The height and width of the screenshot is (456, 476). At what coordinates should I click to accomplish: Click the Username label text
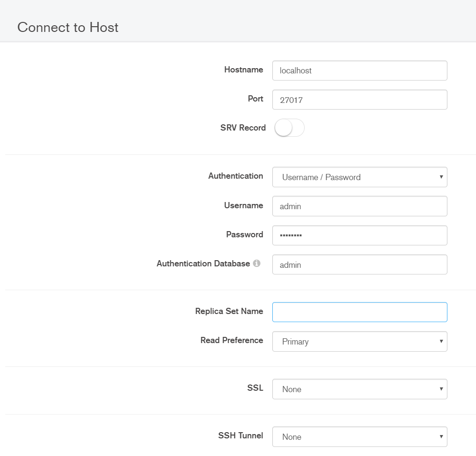point(243,205)
